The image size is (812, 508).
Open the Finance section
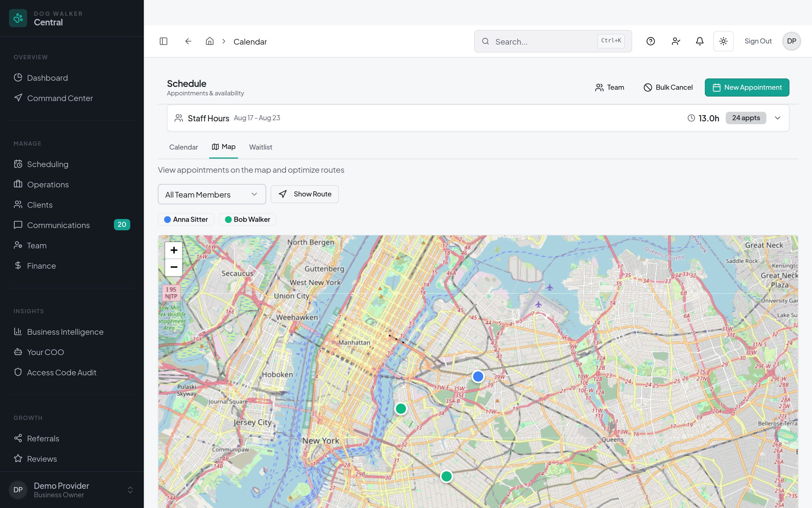72,266
